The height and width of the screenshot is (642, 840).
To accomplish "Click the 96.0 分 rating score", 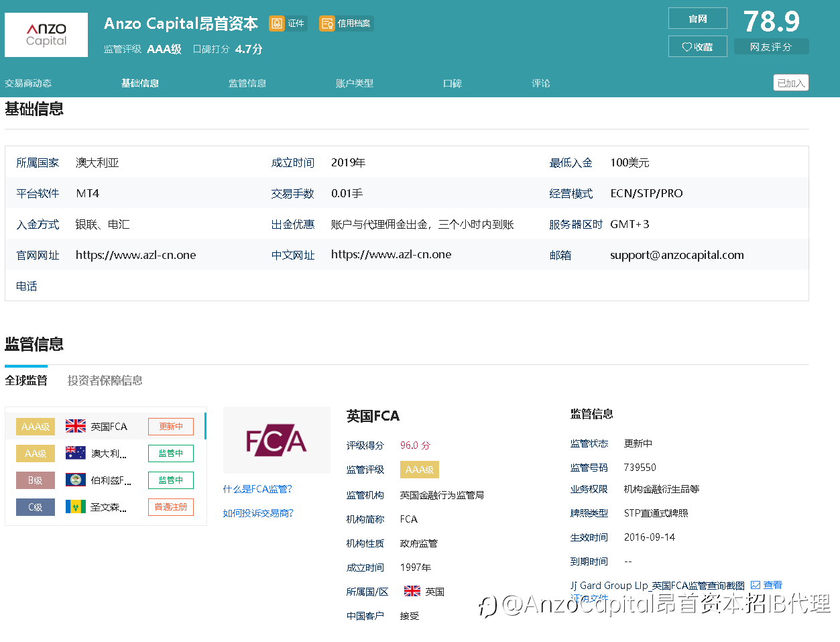I will click(x=415, y=445).
